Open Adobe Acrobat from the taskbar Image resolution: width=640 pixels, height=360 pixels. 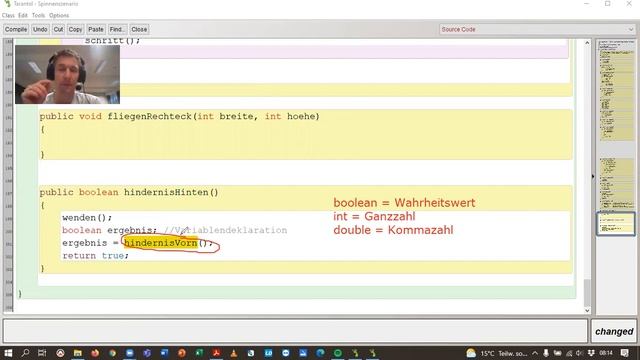216,353
